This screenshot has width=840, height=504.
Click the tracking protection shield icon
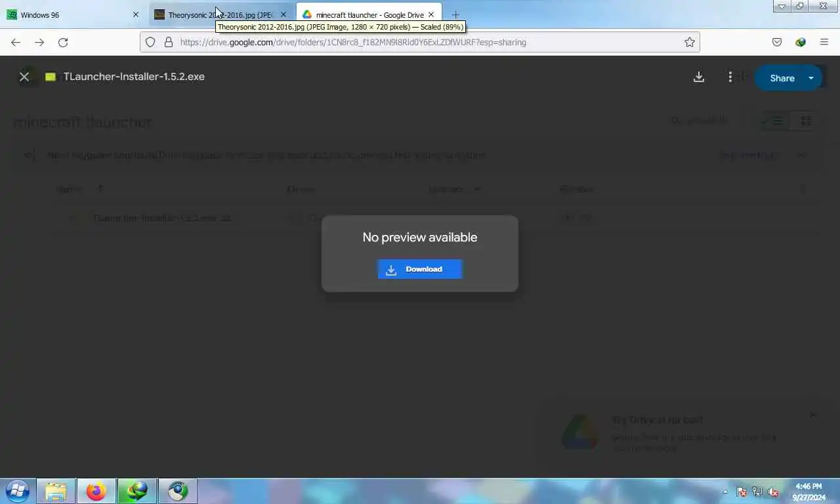[x=150, y=42]
